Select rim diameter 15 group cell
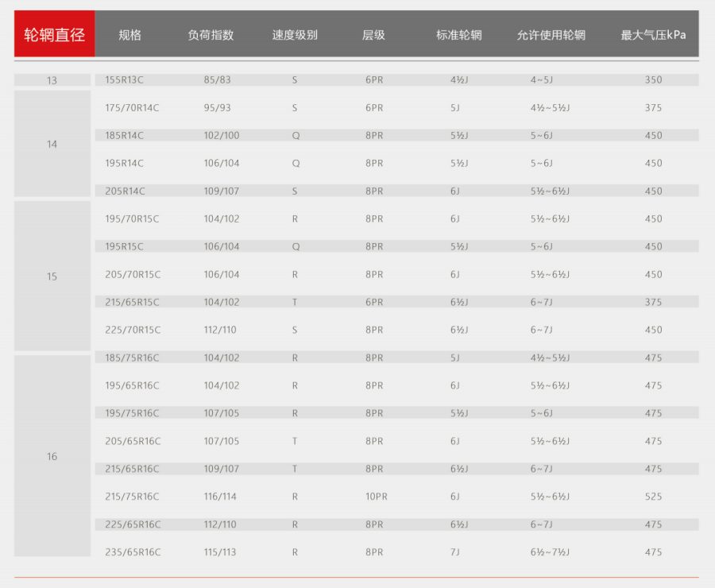 52,276
